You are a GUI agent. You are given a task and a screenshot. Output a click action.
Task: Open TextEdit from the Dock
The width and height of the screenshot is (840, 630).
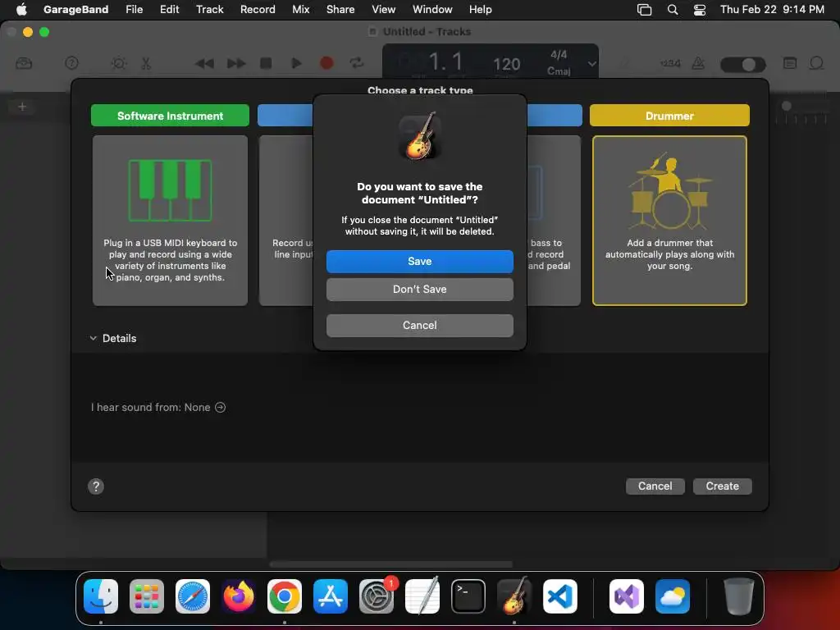(422, 596)
